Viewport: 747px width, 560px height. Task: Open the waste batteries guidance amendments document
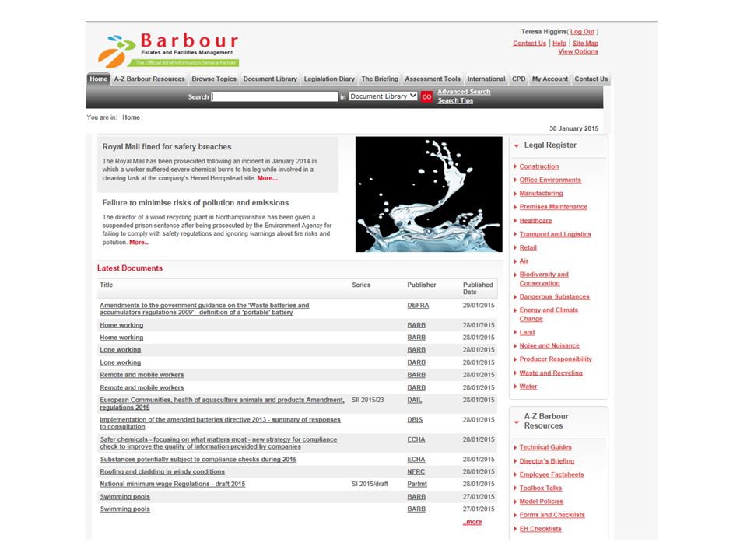pyautogui.click(x=205, y=309)
